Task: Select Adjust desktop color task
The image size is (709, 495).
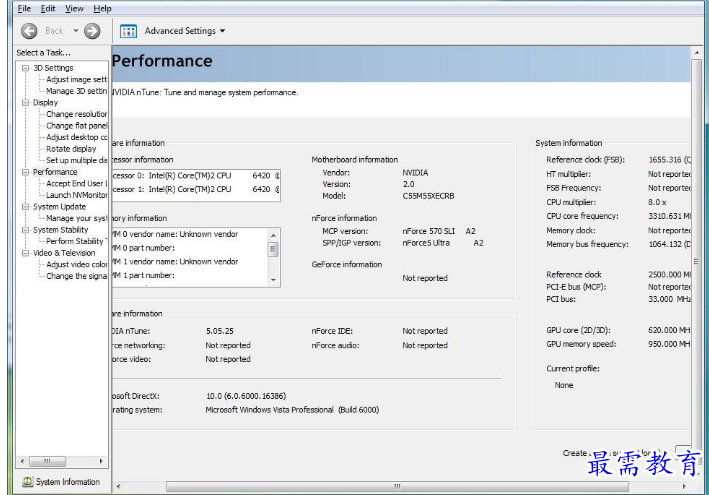Action: coord(76,137)
